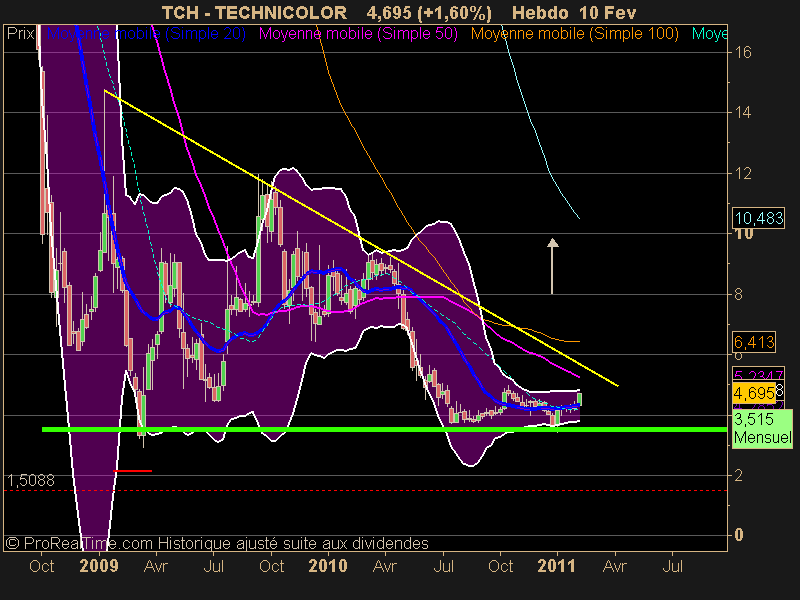Viewport: 800px width, 600px height.
Task: Select the 'Moyenne mobile (Simple 50)' legend
Action: (x=358, y=34)
